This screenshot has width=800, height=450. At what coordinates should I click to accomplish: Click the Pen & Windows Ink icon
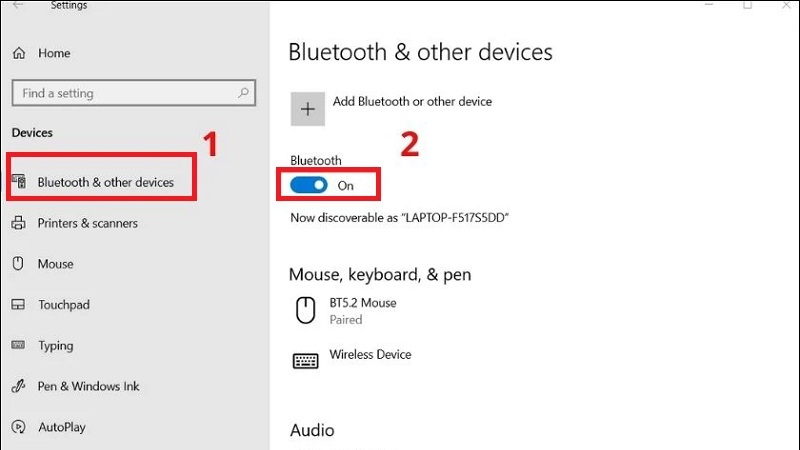point(18,386)
